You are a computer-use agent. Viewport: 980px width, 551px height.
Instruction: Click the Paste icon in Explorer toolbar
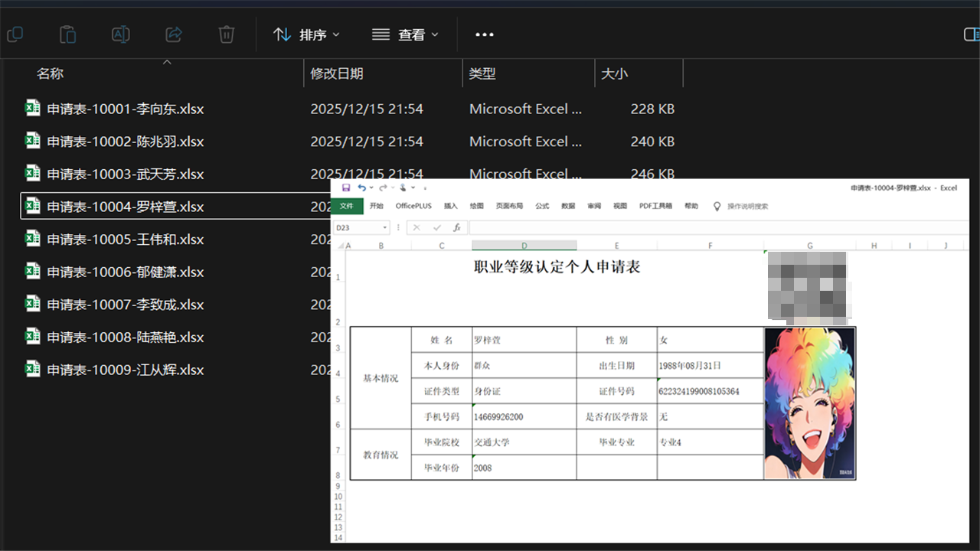coord(68,34)
